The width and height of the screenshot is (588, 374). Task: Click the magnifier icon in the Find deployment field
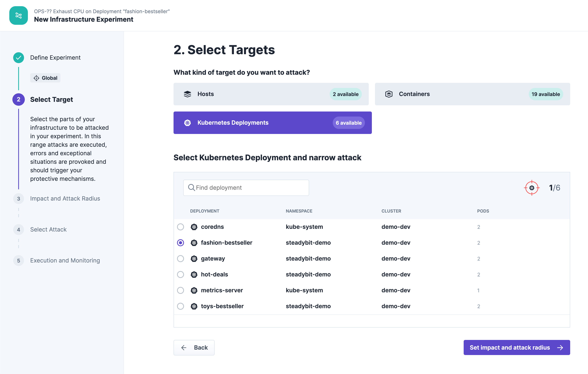[191, 188]
